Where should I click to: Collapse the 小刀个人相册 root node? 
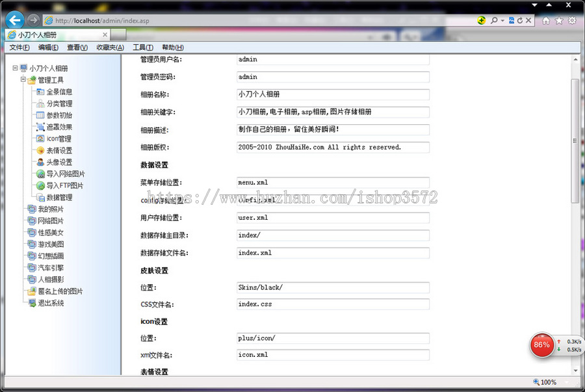click(x=16, y=68)
